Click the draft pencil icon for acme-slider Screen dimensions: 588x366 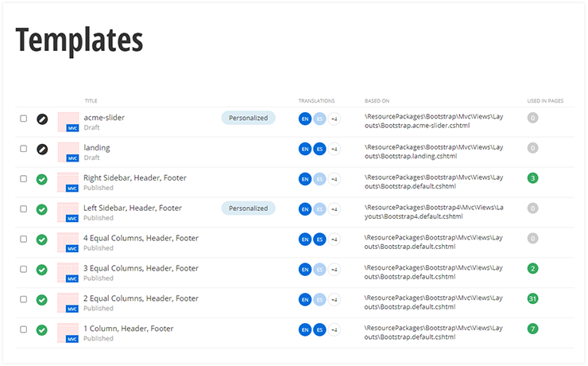pyautogui.click(x=42, y=119)
